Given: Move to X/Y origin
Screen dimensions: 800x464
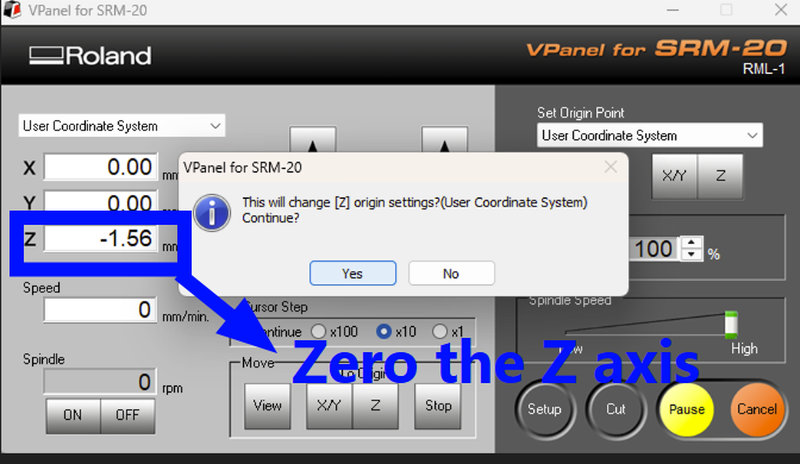Looking at the screenshot, I should (329, 406).
